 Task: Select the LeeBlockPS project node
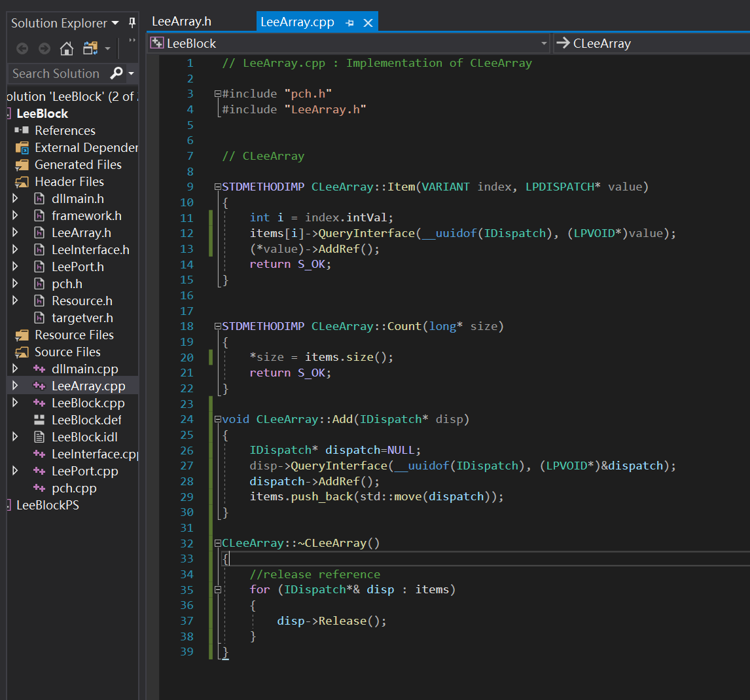click(x=47, y=506)
